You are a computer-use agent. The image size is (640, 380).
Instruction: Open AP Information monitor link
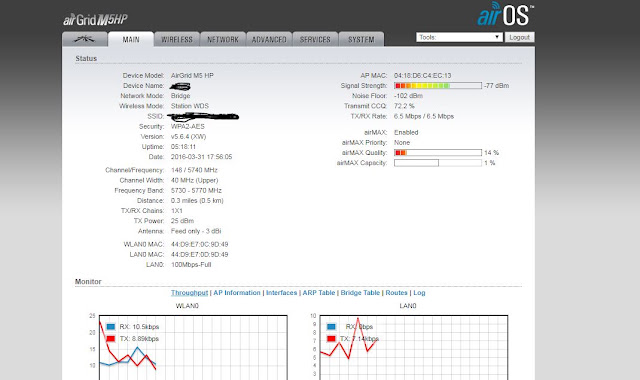pyautogui.click(x=237, y=293)
